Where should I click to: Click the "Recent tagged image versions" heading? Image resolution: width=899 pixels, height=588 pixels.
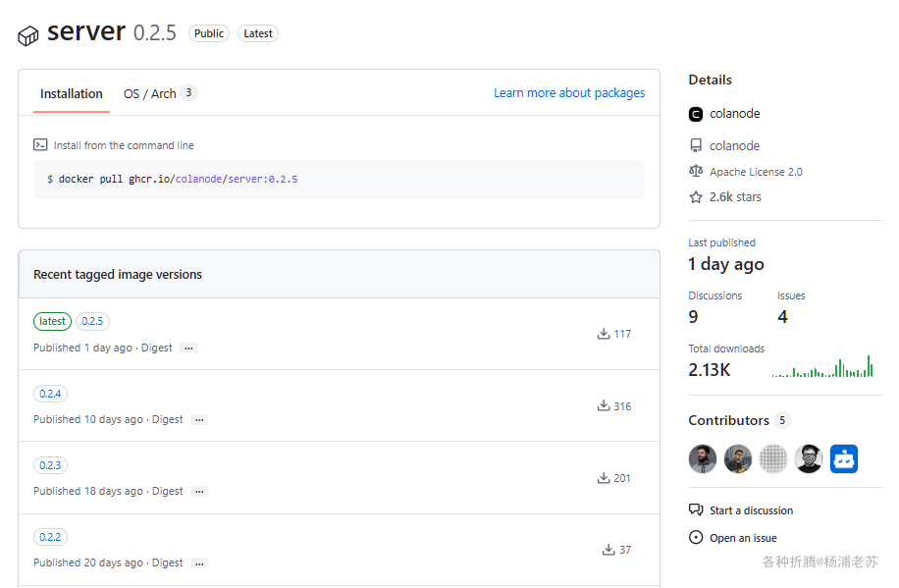point(118,274)
